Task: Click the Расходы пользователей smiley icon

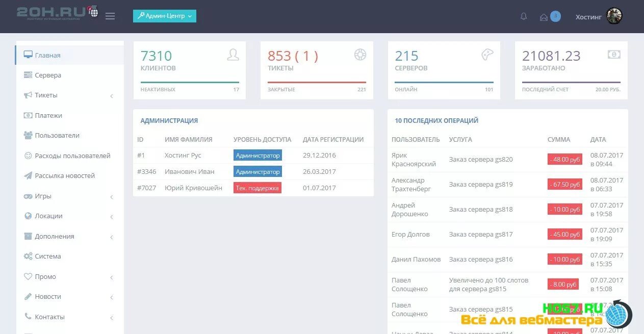Action: (28, 156)
